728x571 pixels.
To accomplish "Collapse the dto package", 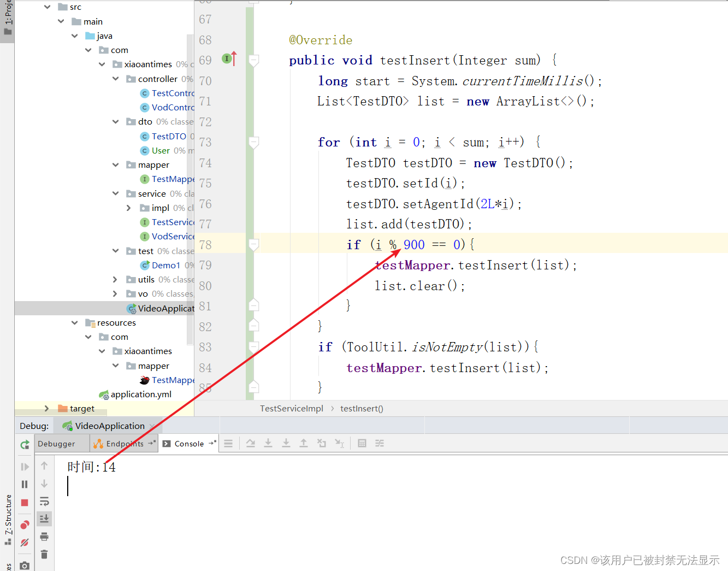I will click(115, 121).
